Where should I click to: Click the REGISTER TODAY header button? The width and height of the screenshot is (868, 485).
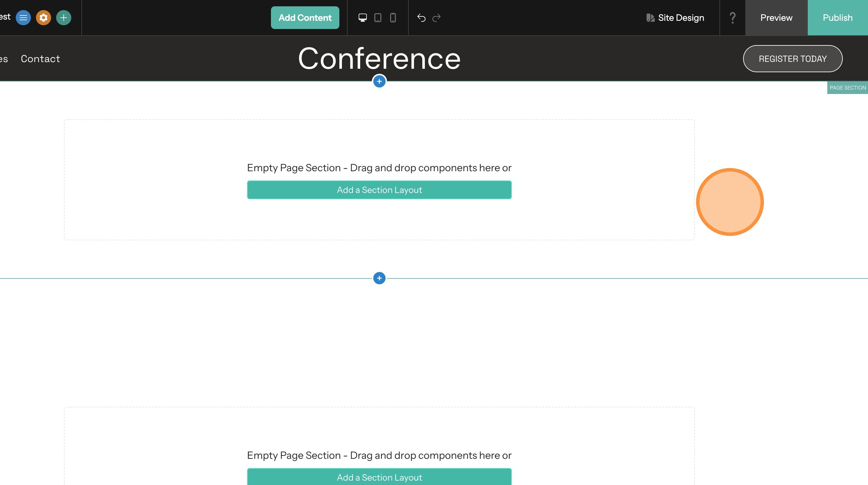tap(793, 59)
